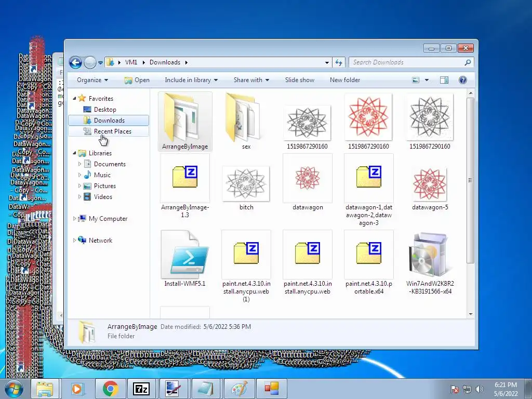Select paint.net.4.3.10.install.anycpu.web (1) archive

pyautogui.click(x=246, y=266)
